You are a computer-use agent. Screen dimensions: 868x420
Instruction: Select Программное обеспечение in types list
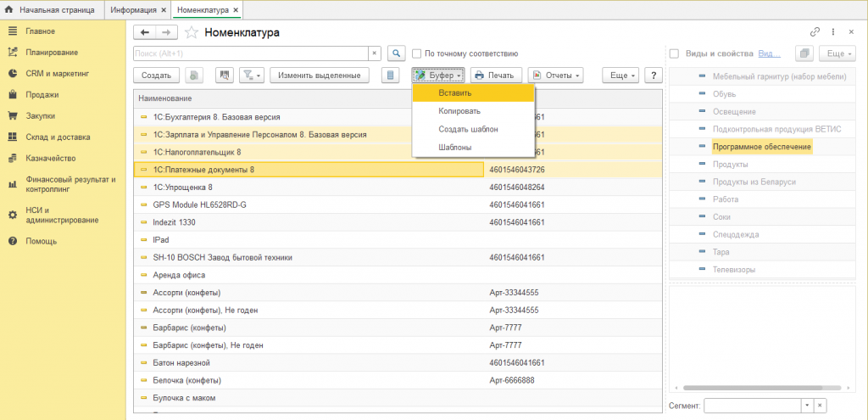pos(762,147)
